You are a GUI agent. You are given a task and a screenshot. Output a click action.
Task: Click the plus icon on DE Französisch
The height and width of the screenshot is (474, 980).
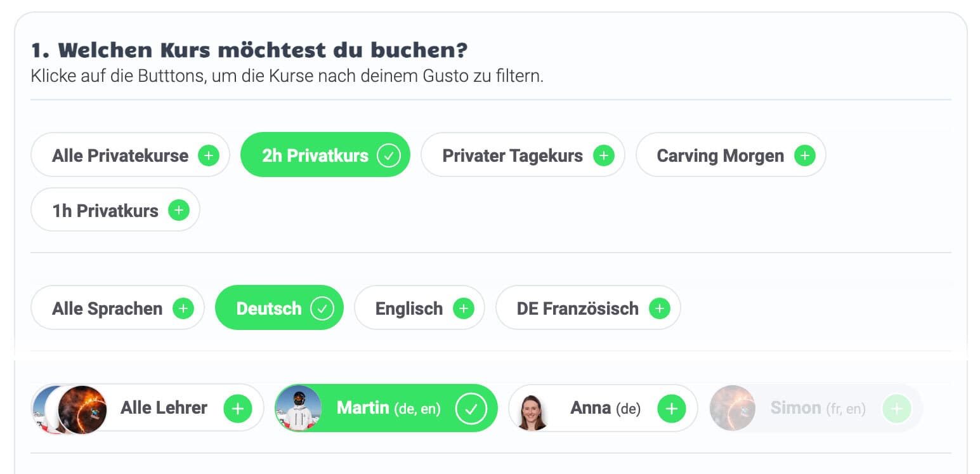659,308
